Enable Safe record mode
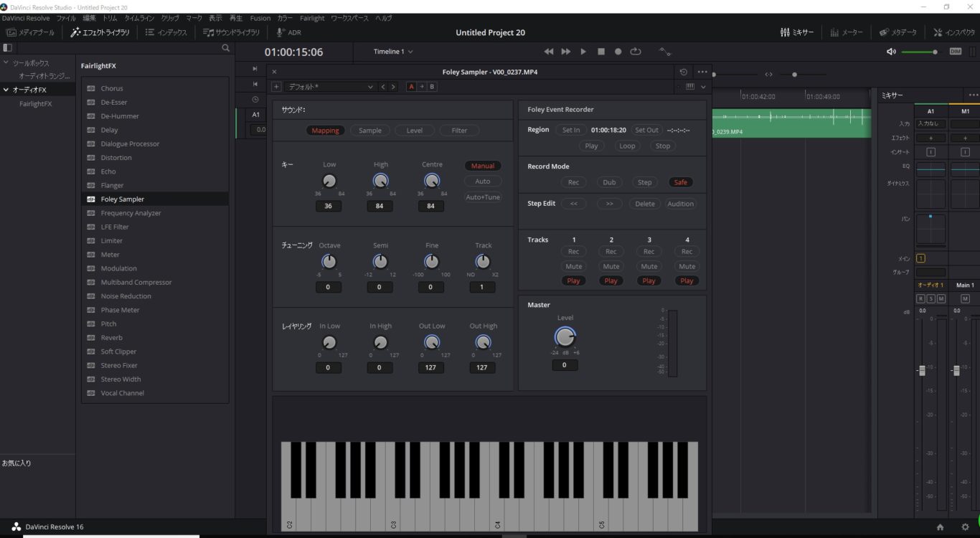This screenshot has width=980, height=538. pyautogui.click(x=679, y=181)
